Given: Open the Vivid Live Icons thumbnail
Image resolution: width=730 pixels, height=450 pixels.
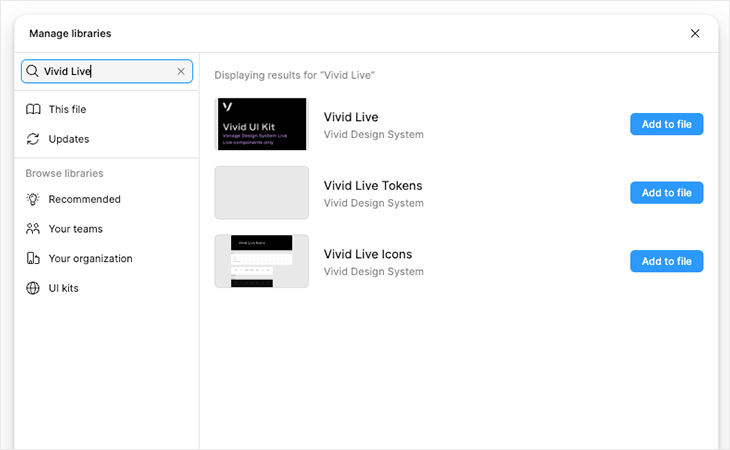Looking at the screenshot, I should point(262,261).
